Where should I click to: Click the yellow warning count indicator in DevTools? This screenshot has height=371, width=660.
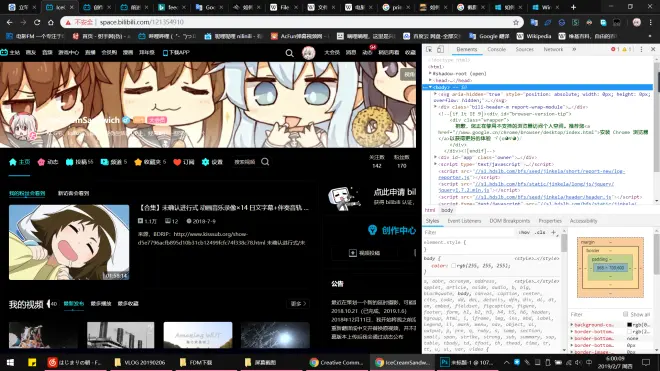coord(627,49)
